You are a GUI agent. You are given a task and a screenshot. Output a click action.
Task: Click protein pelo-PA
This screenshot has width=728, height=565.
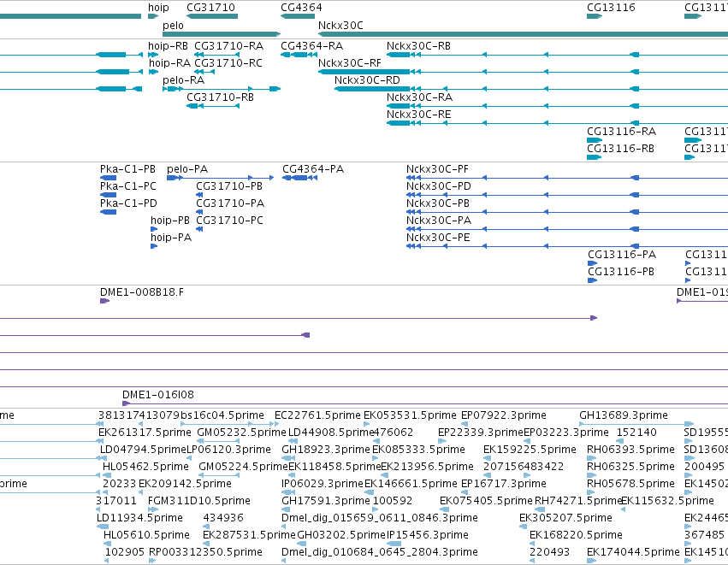187,169
